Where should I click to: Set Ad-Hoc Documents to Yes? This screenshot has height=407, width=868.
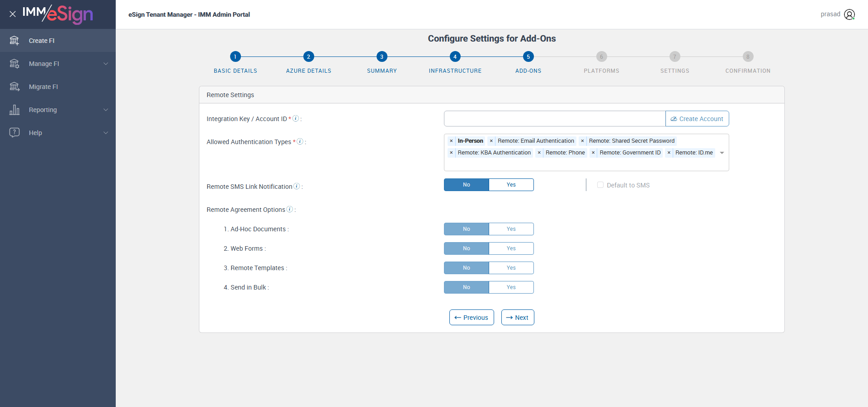pyautogui.click(x=511, y=229)
